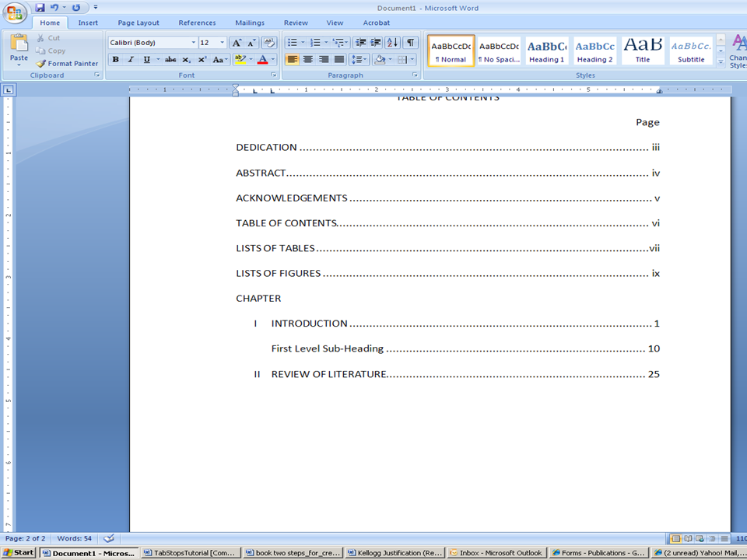
Task: Open the font size dropdown
Action: click(222, 43)
